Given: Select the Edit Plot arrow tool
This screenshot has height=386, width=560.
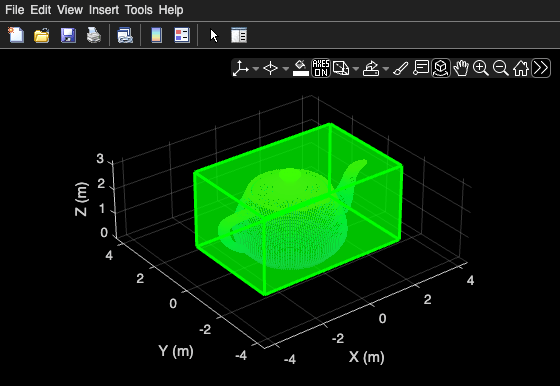Looking at the screenshot, I should pyautogui.click(x=214, y=36).
